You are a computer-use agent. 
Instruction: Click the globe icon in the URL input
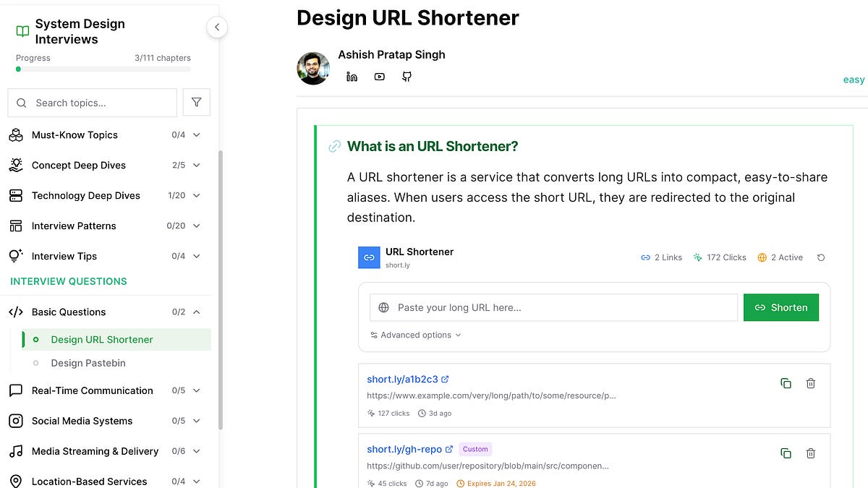click(383, 307)
